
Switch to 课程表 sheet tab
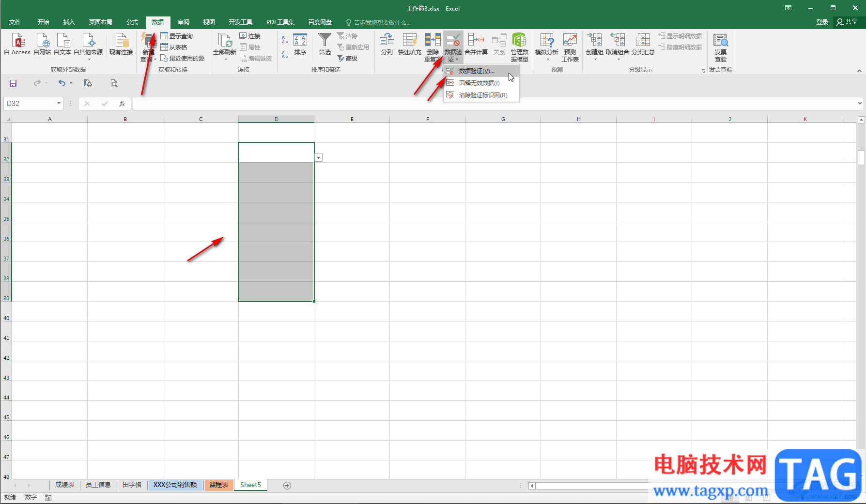coord(219,485)
